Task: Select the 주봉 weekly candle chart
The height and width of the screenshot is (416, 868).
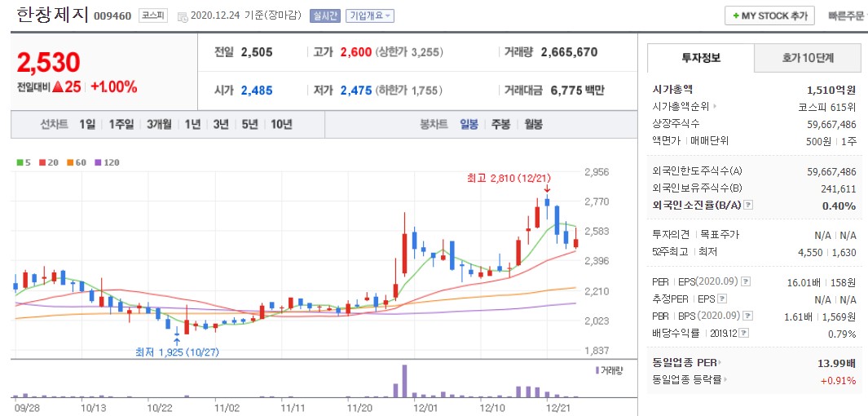Action: pos(500,125)
